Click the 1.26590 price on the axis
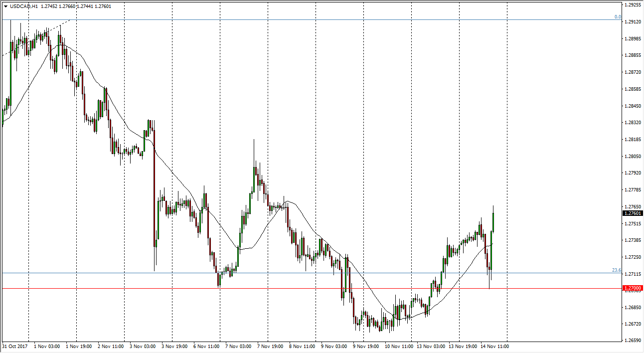 (633, 341)
